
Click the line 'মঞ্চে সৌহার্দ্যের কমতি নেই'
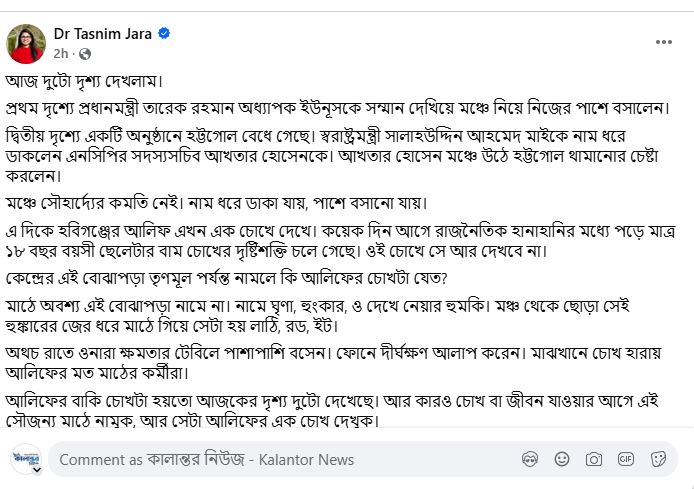click(x=216, y=203)
